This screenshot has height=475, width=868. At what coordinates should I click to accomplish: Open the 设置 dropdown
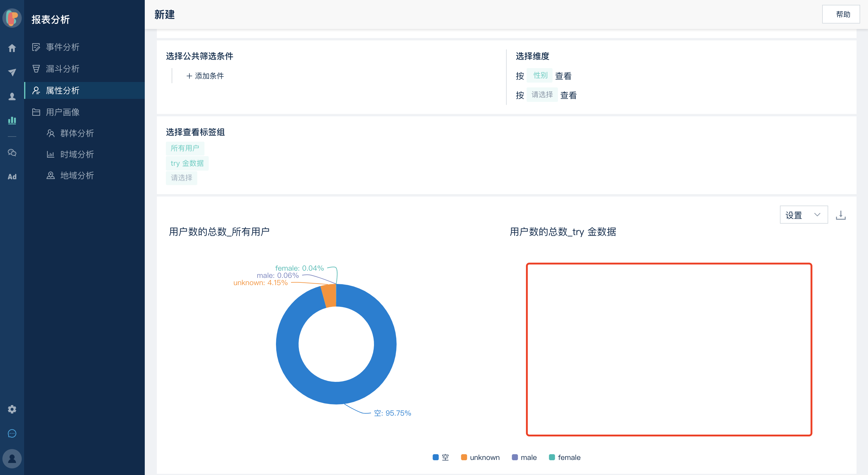[x=803, y=215]
